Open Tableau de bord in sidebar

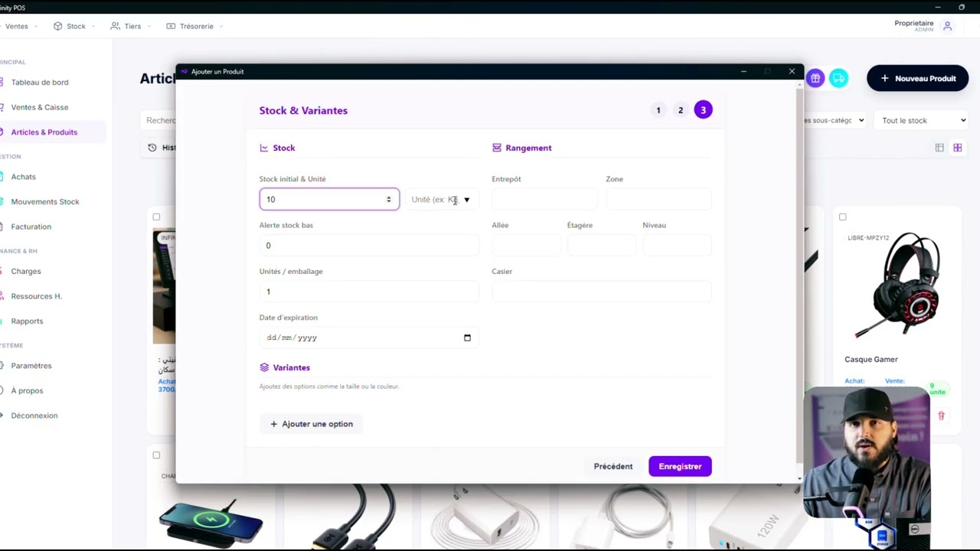click(40, 82)
